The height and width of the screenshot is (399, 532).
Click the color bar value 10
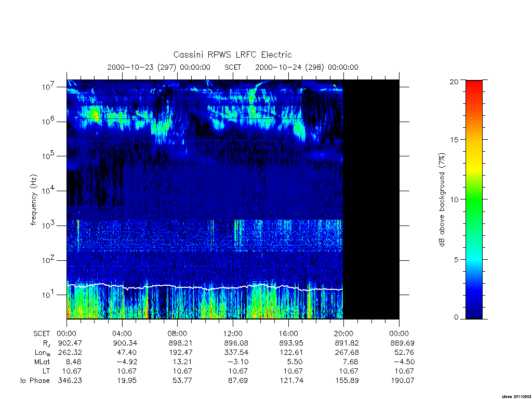pyautogui.click(x=454, y=199)
